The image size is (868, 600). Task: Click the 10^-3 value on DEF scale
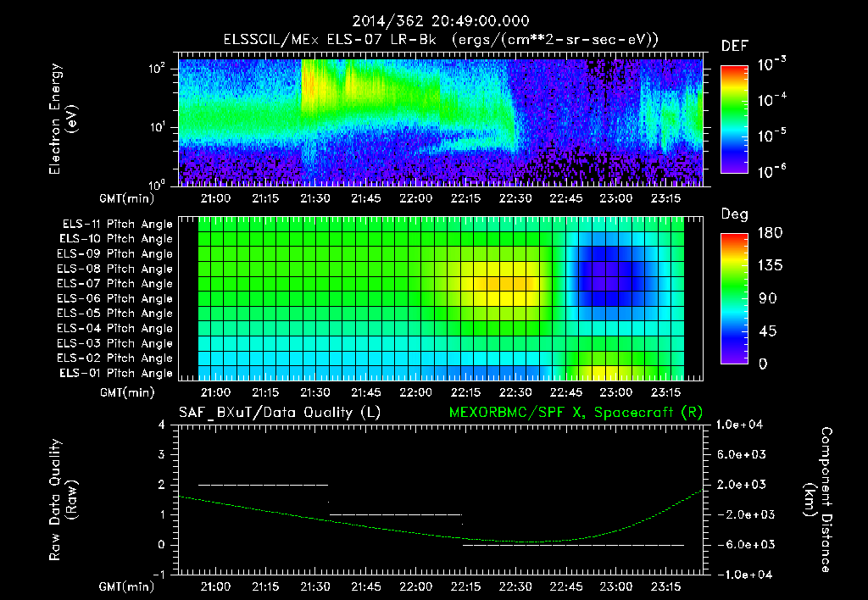(771, 64)
